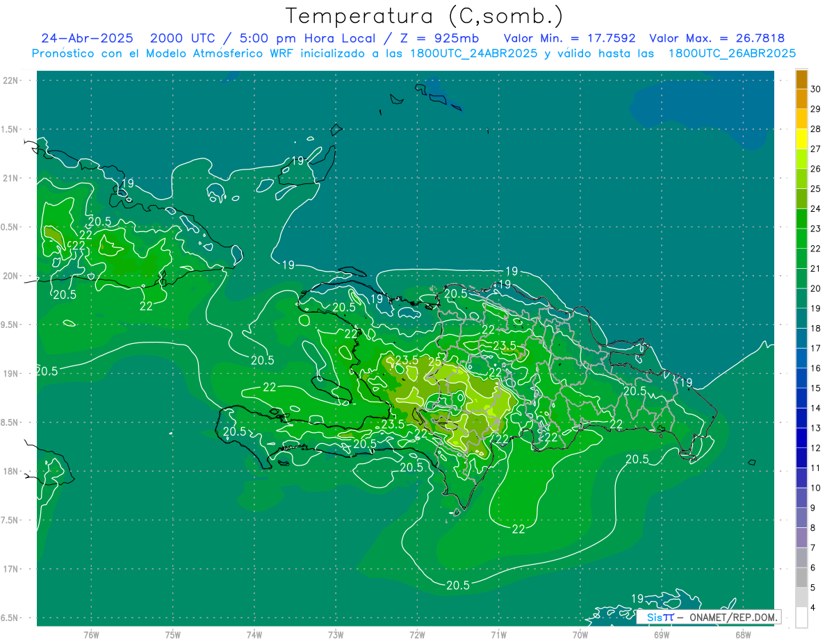Click the "22N" latitude axis label
Screen dimensions: 834x644
11,81
